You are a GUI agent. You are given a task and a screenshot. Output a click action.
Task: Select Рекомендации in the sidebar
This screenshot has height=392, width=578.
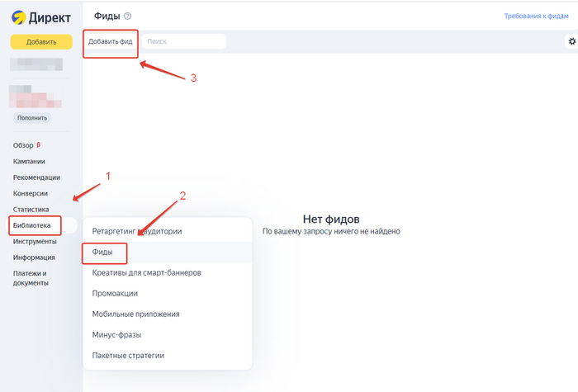pyautogui.click(x=36, y=177)
